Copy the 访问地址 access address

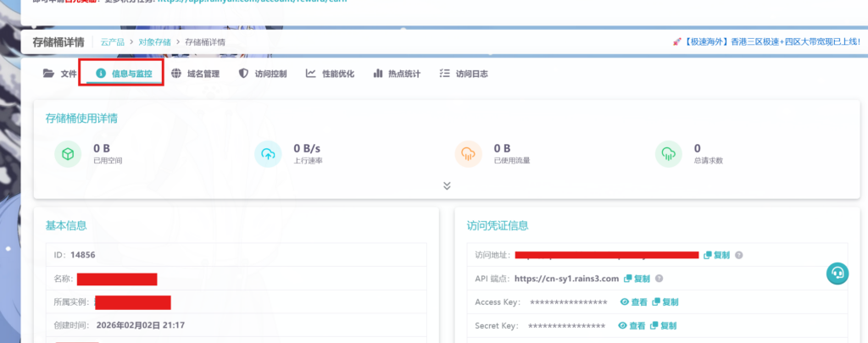[716, 255]
